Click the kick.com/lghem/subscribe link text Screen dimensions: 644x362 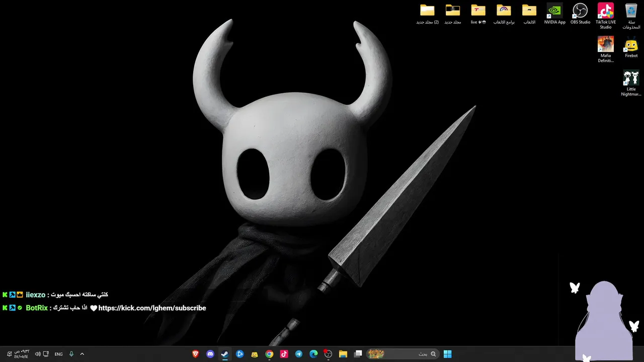152,308
